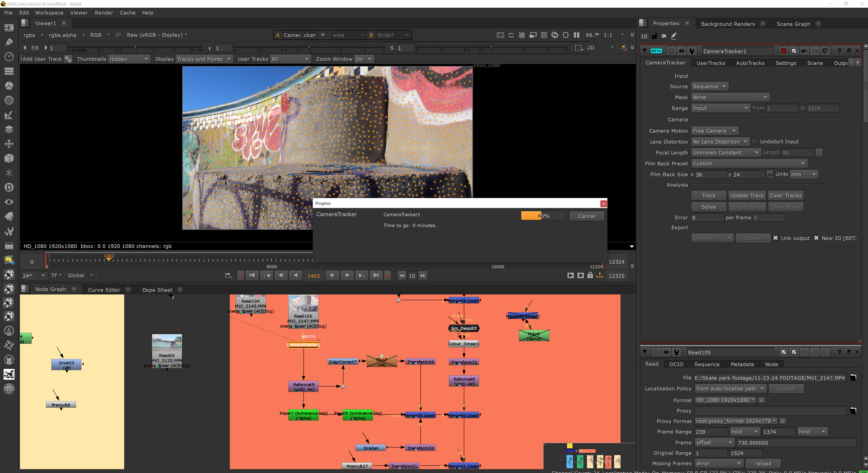Open the 3D nodes cube icon
Image resolution: width=868 pixels, height=473 pixels.
9,158
